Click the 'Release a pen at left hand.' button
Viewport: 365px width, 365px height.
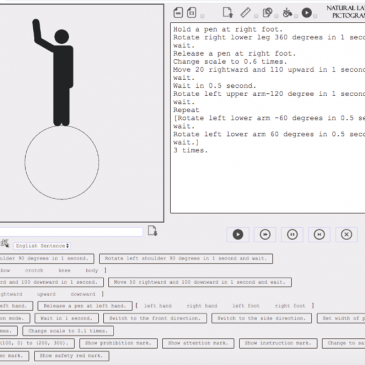85,306
